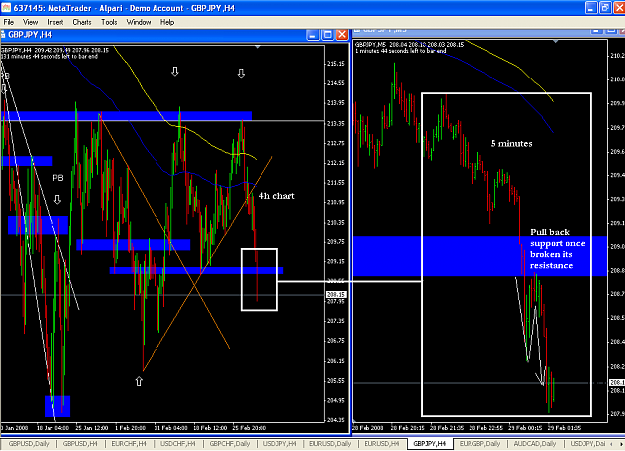This screenshot has height=451, width=625.
Task: Switch to the GBPUSD,Daily chart tab
Action: click(29, 443)
